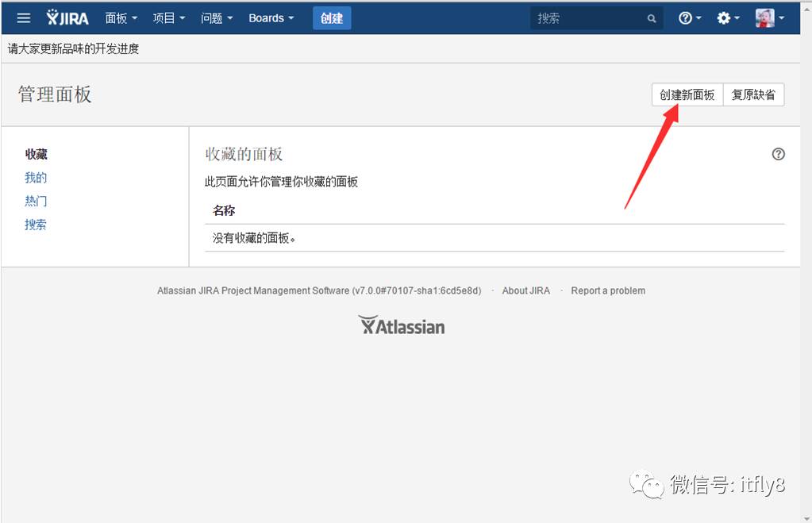Click the 管理面板 page heading

55,94
